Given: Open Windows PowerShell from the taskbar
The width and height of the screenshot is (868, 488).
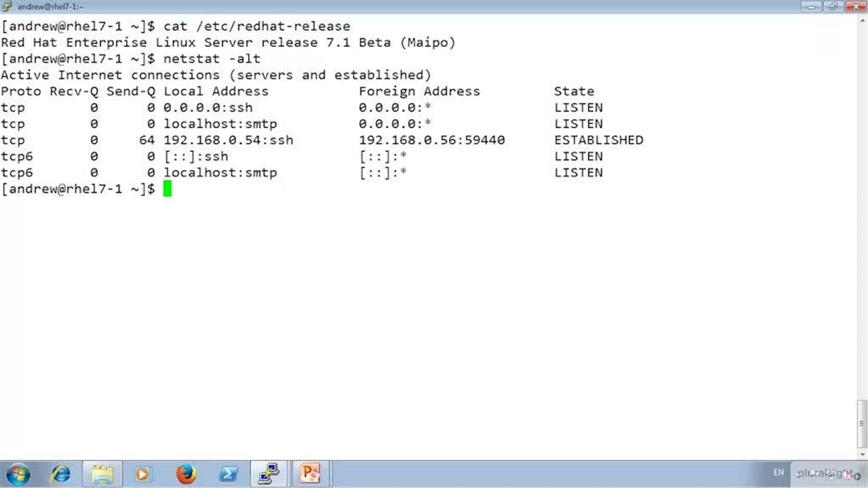Looking at the screenshot, I should [x=228, y=473].
